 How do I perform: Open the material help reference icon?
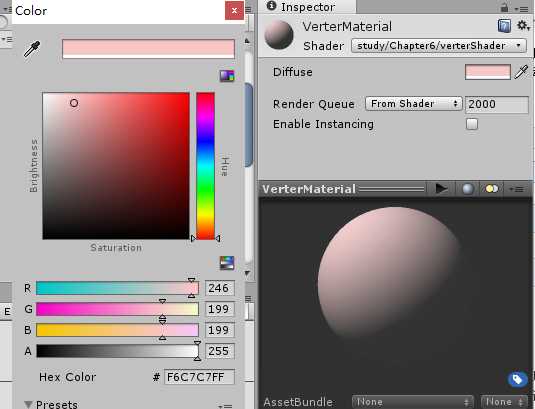504,26
